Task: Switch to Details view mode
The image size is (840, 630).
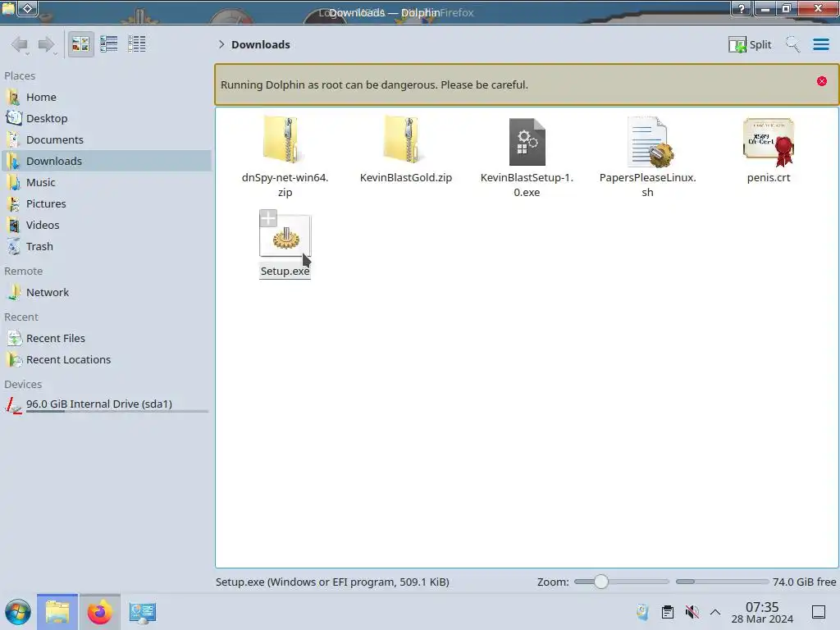Action: (137, 44)
